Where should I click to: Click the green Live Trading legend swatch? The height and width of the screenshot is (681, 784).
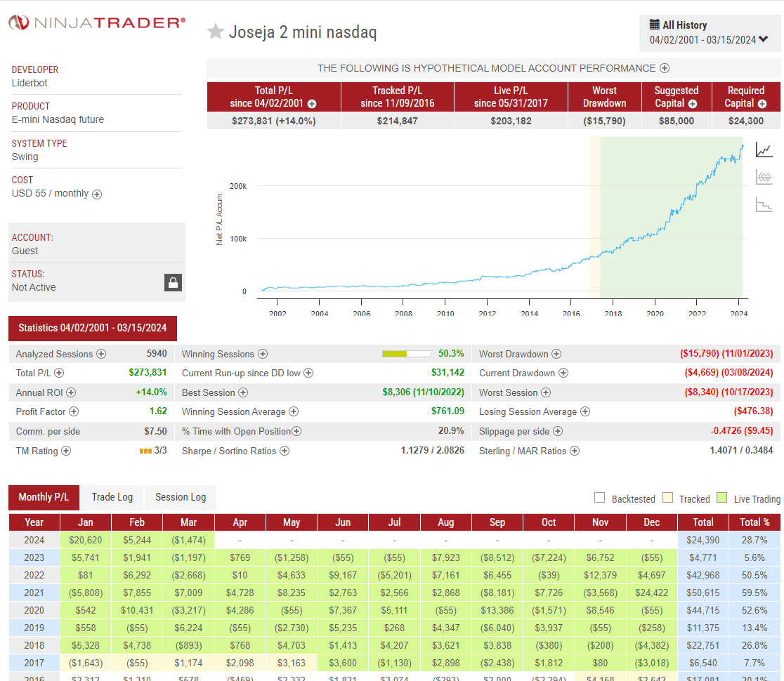click(721, 498)
